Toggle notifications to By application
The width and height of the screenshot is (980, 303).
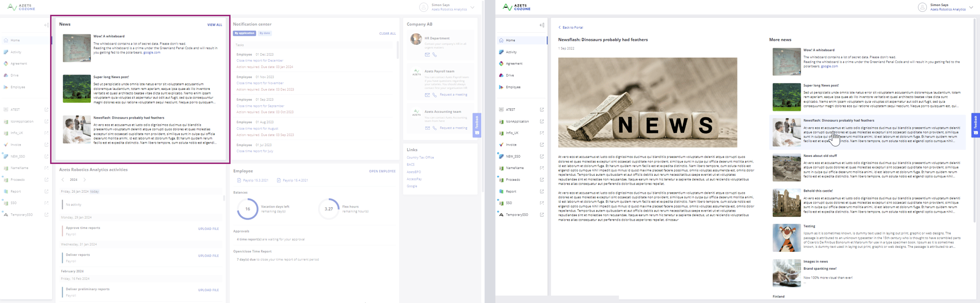point(244,33)
